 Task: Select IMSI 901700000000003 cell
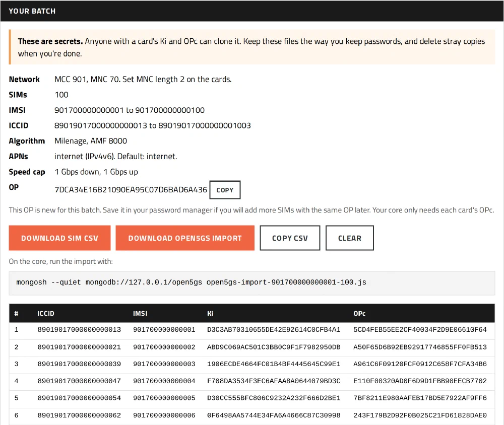coord(164,364)
